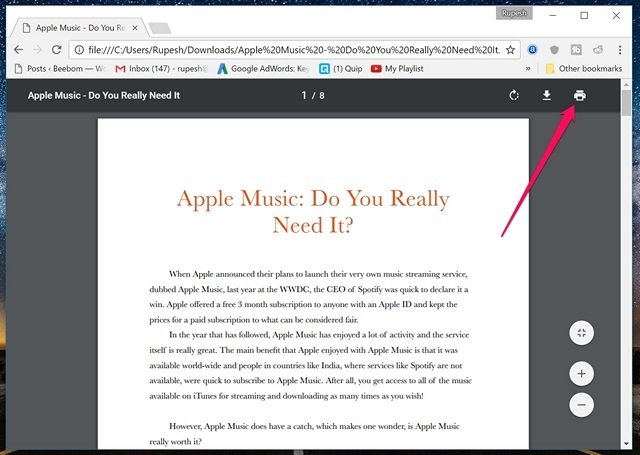
Task: Expand the hidden bookmarks overflow chevron
Action: 528,69
